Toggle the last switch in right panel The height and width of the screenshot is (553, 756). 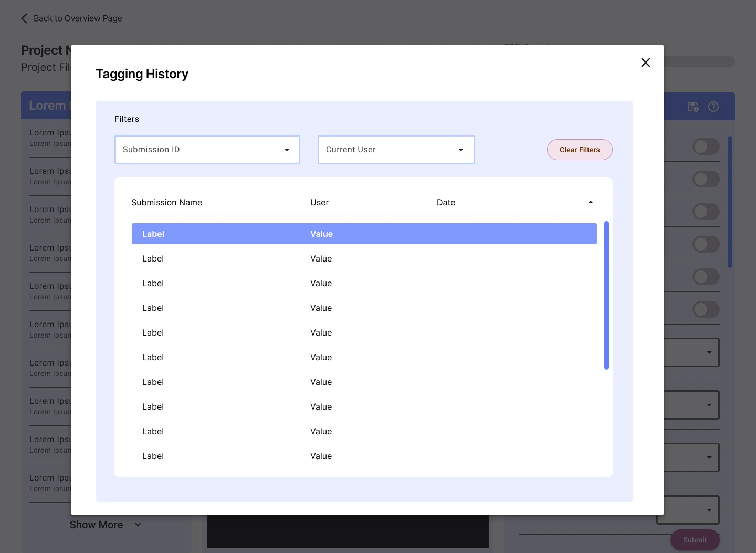(x=706, y=309)
